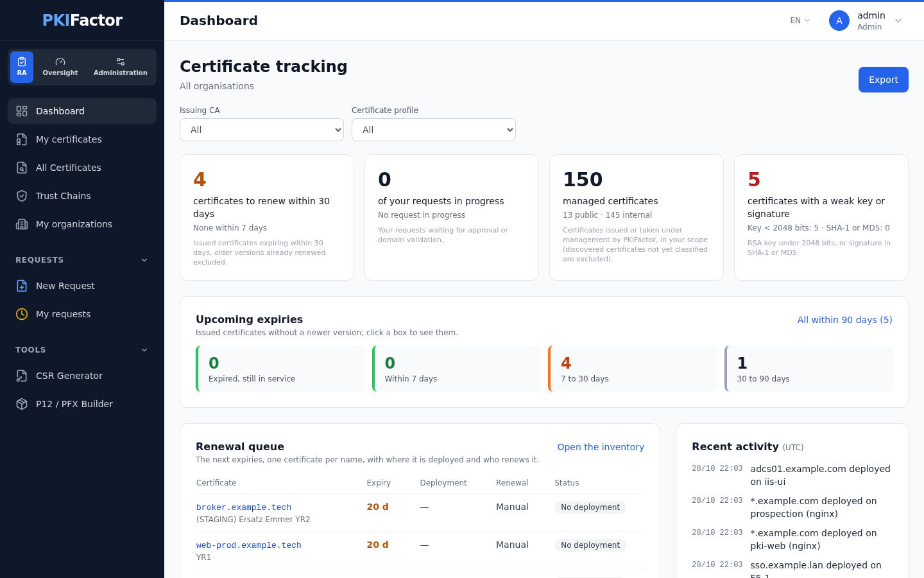The height and width of the screenshot is (578, 924).
Task: Open web-prod.example.tech certificate link
Action: coord(249,545)
